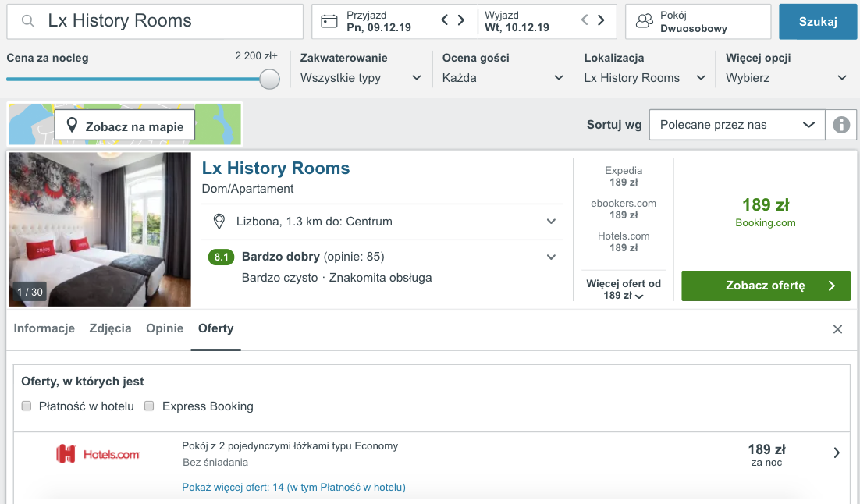Click Pokaż więcej ofert: 14 link
The width and height of the screenshot is (860, 504).
293,487
